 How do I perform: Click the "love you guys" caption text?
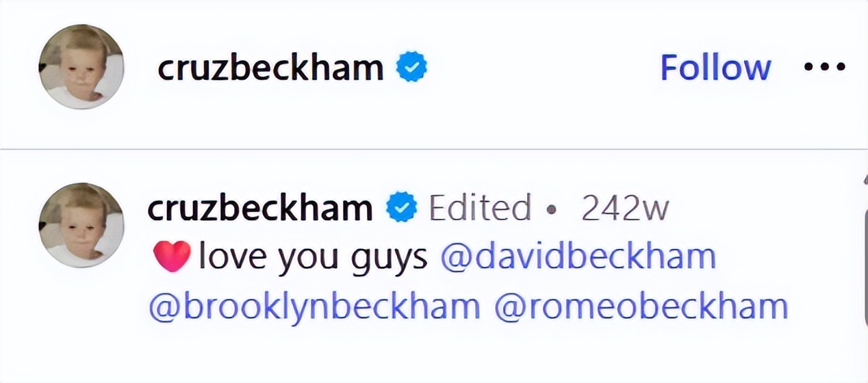314,258
